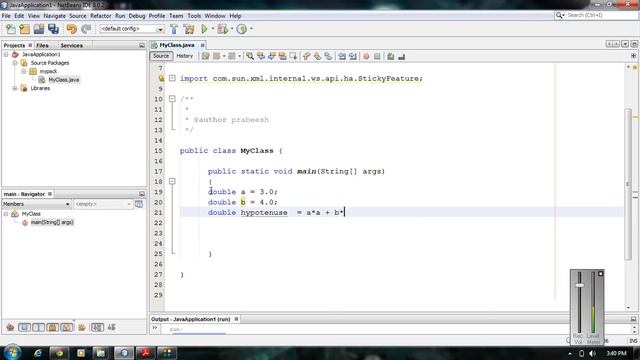Toggle Show Non-Public Members filter in Navigator
640x360 pixels.
tap(52, 327)
